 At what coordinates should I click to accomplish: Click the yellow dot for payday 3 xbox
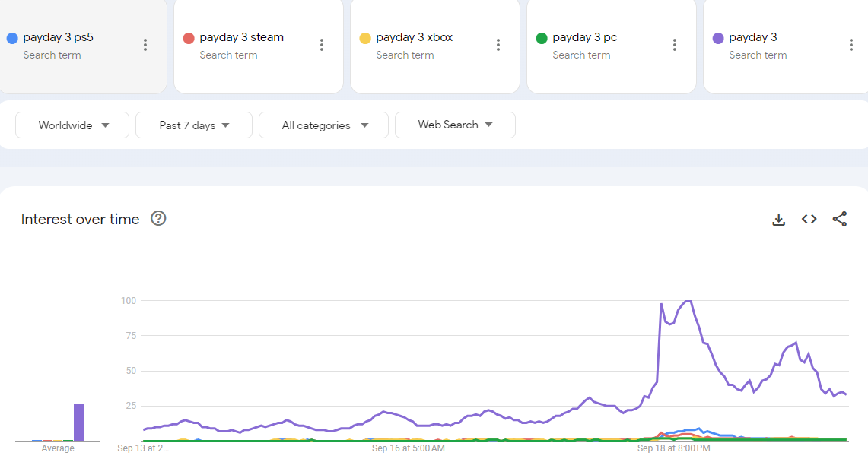365,38
